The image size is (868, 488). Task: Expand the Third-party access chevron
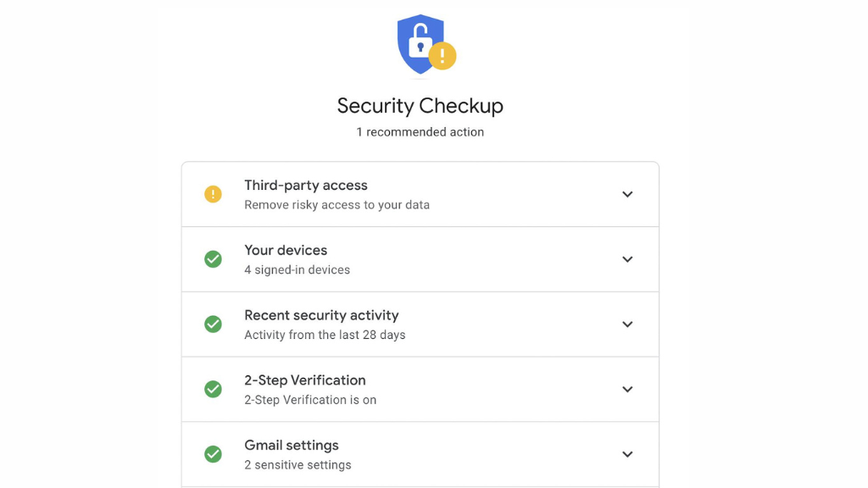[627, 194]
